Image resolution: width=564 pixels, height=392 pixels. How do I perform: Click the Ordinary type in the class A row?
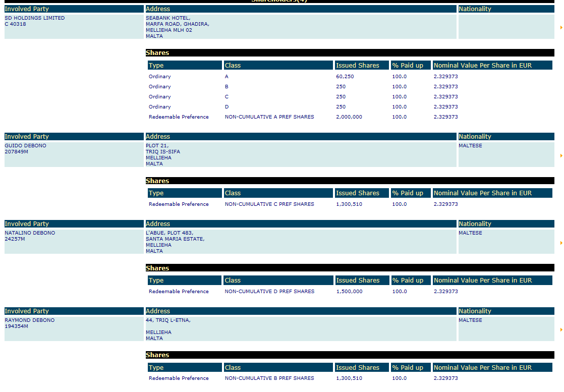160,77
